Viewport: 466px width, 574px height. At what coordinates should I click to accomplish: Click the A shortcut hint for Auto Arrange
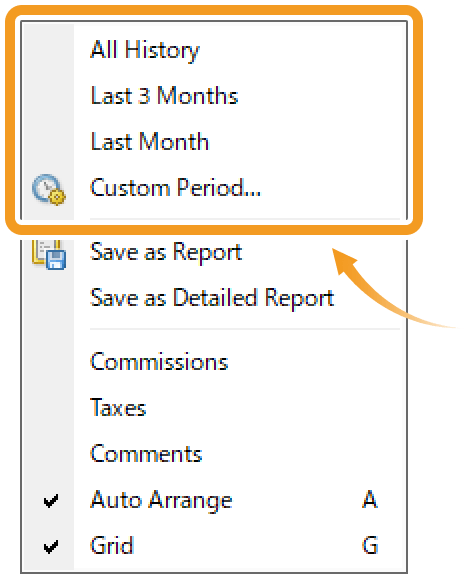[x=369, y=499]
